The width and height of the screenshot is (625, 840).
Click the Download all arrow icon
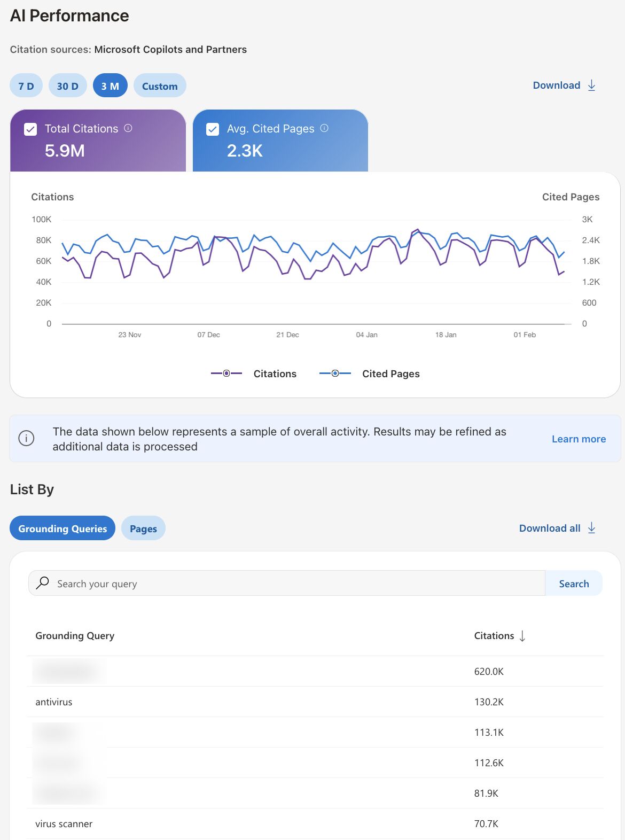(591, 528)
